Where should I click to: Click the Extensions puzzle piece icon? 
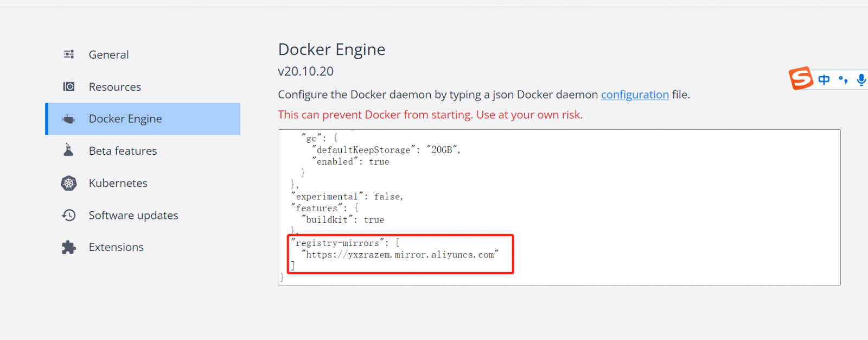pyautogui.click(x=69, y=247)
